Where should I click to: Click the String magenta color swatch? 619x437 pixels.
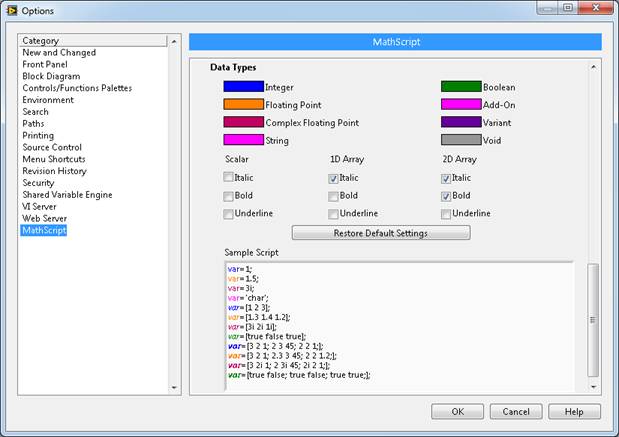pyautogui.click(x=244, y=140)
